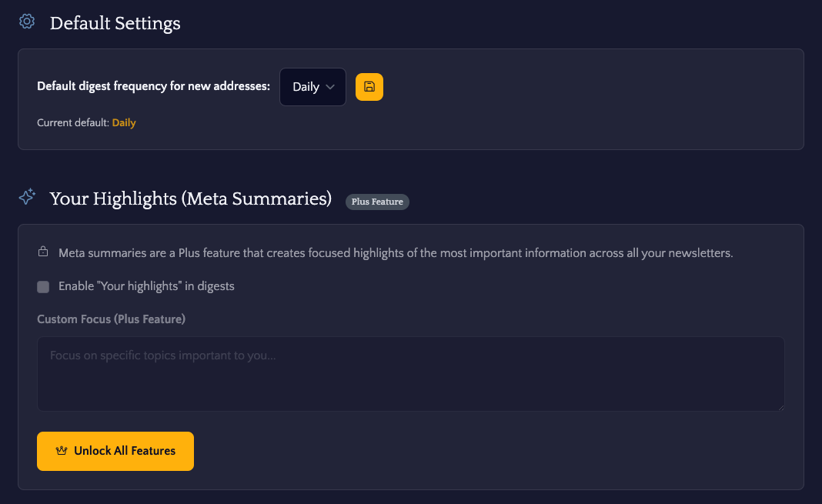Click the yellow Daily current default value
This screenshot has width=822, height=504.
124,122
